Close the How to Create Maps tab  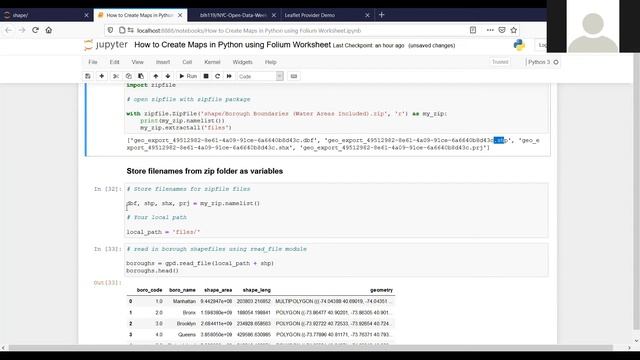(180, 15)
